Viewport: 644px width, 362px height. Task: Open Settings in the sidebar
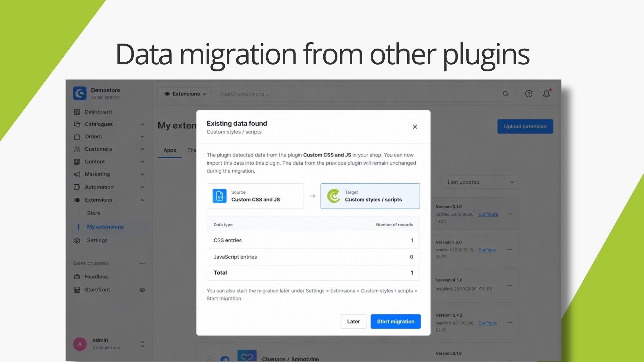[97, 241]
